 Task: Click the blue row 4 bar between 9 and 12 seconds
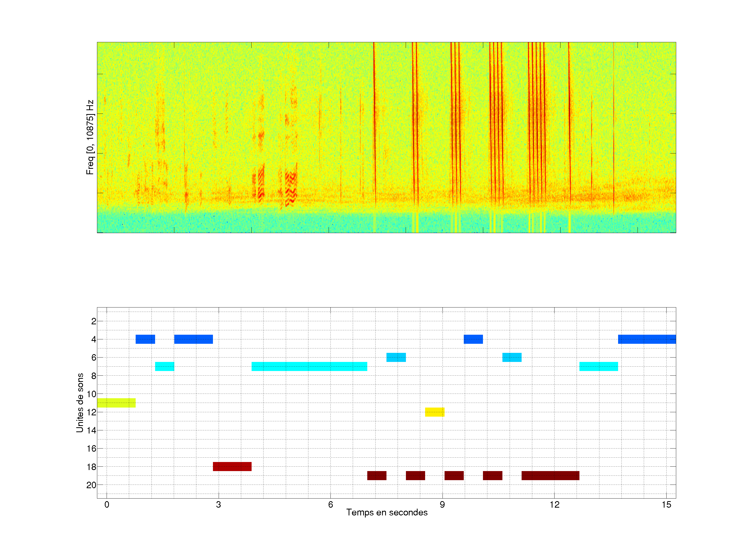pos(473,339)
